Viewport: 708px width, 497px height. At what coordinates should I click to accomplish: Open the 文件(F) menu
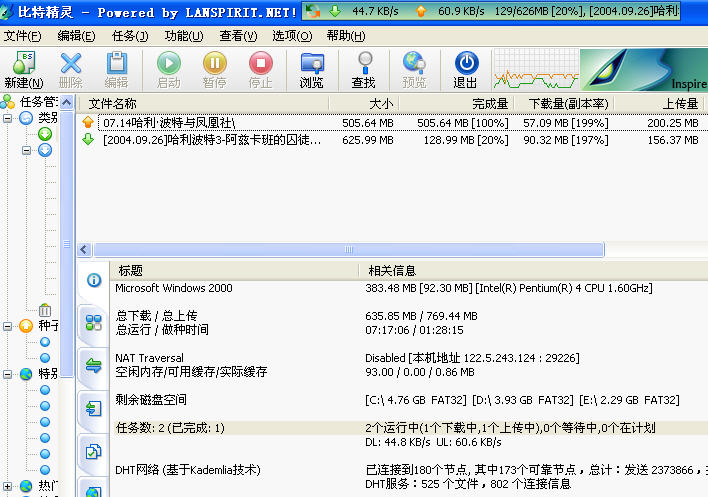point(23,36)
